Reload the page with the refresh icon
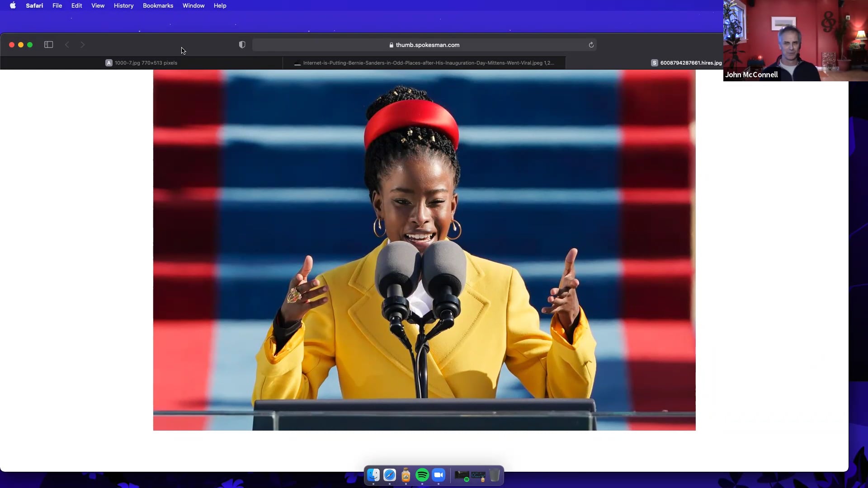 pyautogui.click(x=591, y=45)
